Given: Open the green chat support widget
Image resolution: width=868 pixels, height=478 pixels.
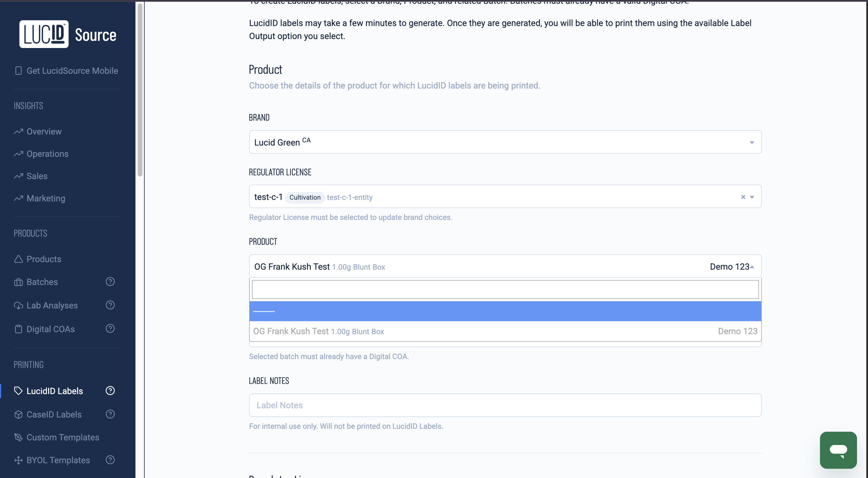Looking at the screenshot, I should pos(838,450).
